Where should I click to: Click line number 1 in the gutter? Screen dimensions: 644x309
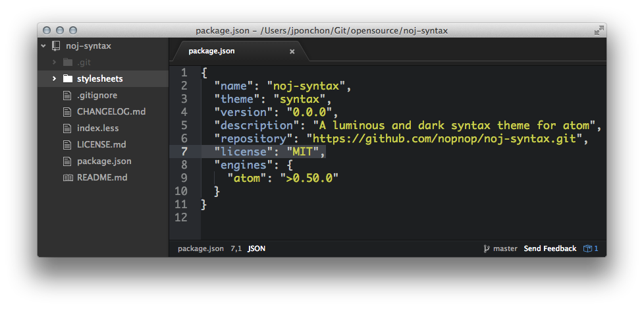pyautogui.click(x=184, y=72)
